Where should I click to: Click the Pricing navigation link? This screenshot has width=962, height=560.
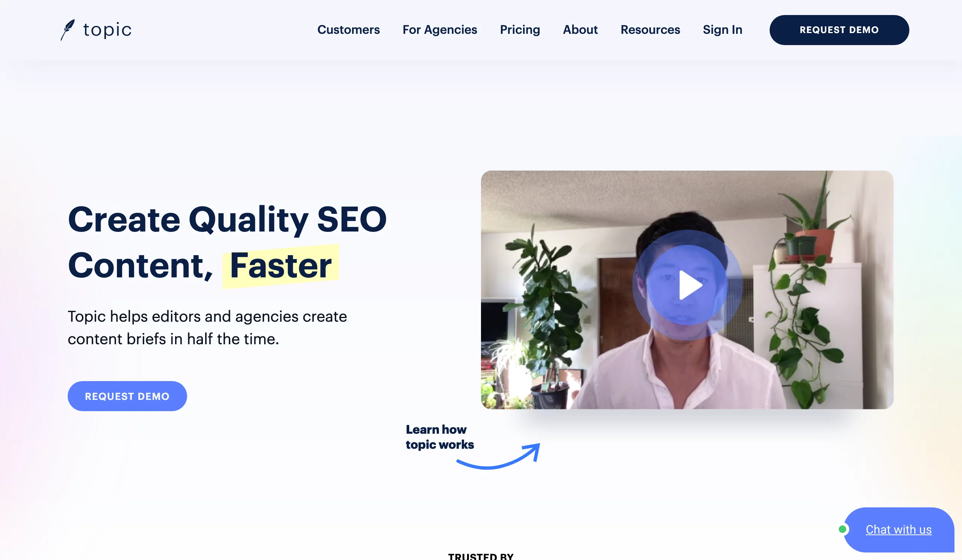[x=520, y=29]
